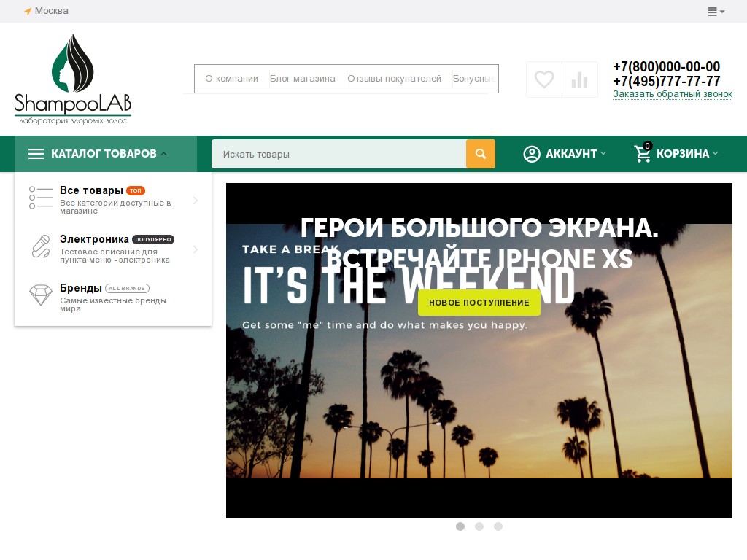Viewport: 747px width, 560px height.
Task: Click the ALL BRANDS badge next to Бренды
Action: pyautogui.click(x=127, y=288)
